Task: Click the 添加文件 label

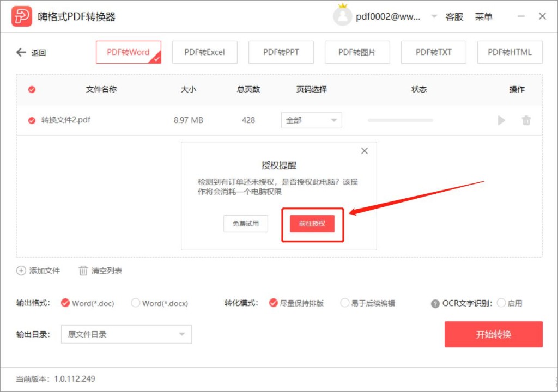Action: [45, 271]
